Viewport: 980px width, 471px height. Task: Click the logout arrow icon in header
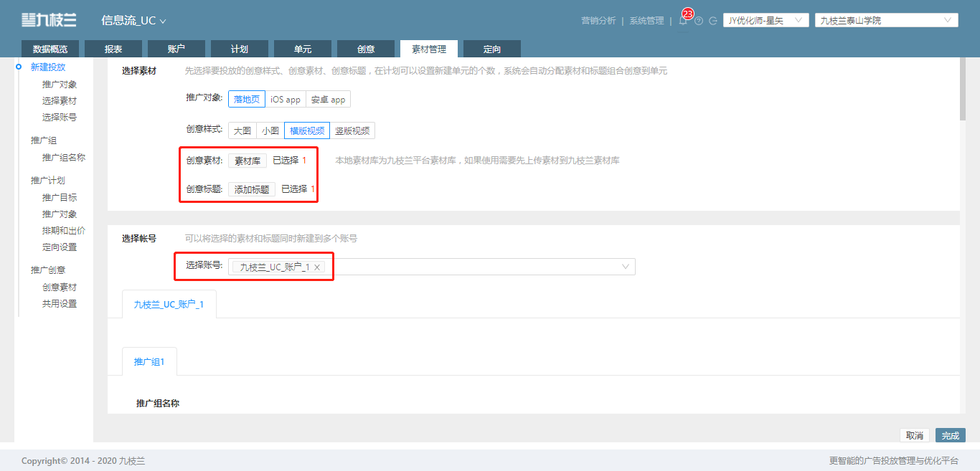pos(713,21)
